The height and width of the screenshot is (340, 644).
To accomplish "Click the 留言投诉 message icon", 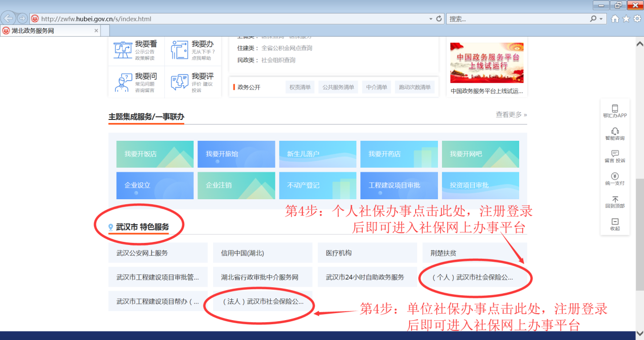I will point(615,153).
